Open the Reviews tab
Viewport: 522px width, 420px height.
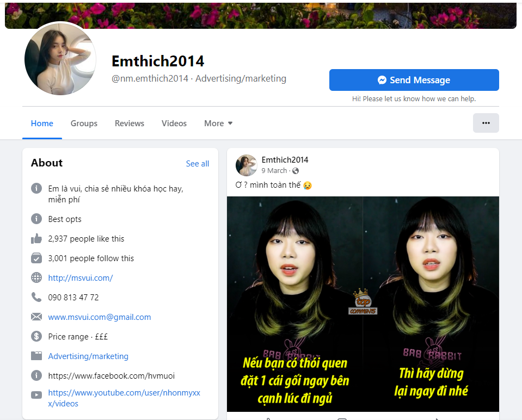[130, 123]
